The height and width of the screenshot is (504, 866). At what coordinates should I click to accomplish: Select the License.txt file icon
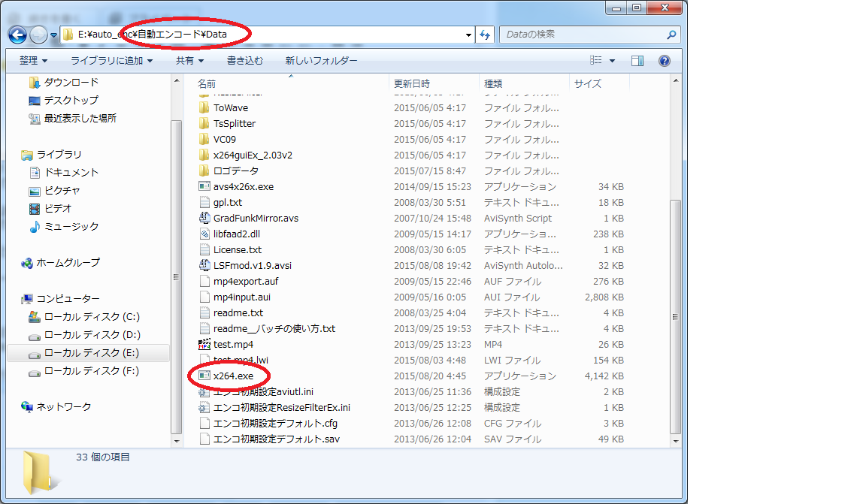(x=204, y=249)
